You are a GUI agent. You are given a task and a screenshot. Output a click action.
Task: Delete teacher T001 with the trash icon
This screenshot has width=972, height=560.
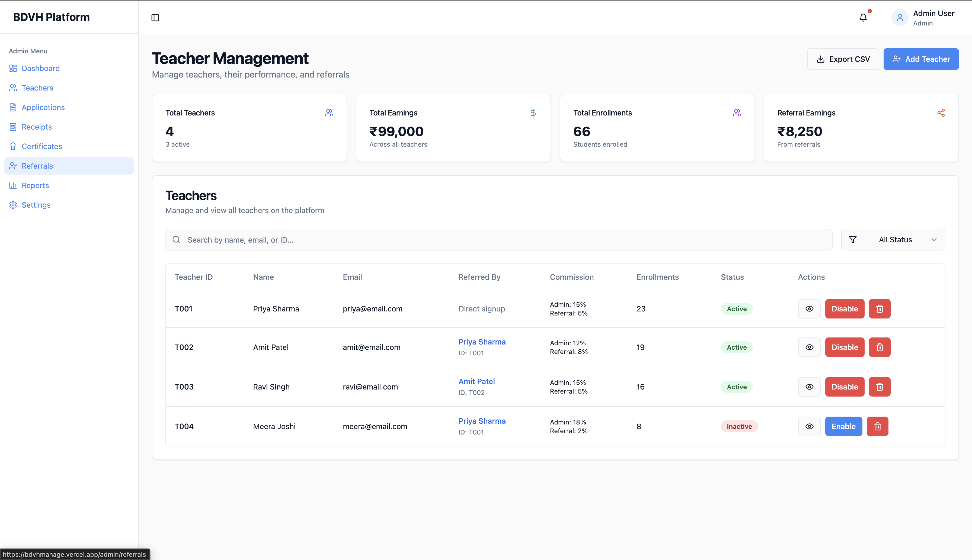pos(879,309)
